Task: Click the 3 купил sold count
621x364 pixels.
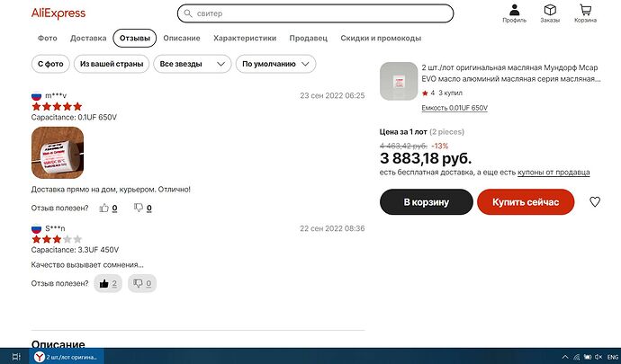Action: click(450, 93)
